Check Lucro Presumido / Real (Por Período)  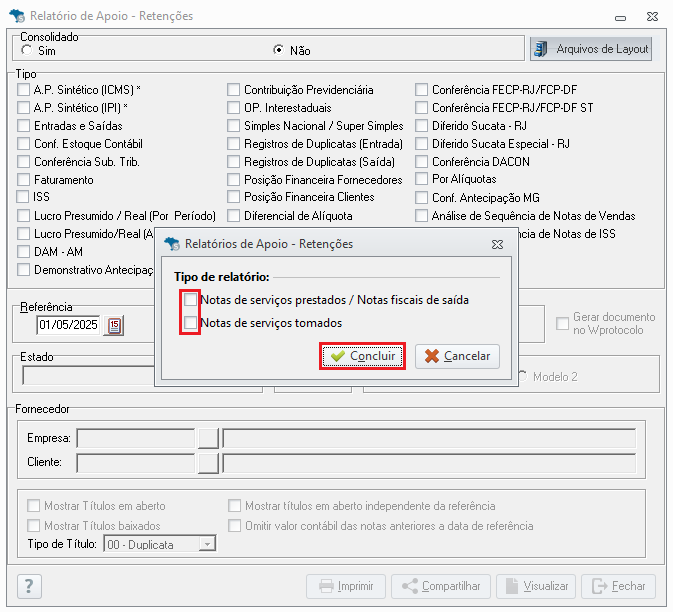click(23, 215)
